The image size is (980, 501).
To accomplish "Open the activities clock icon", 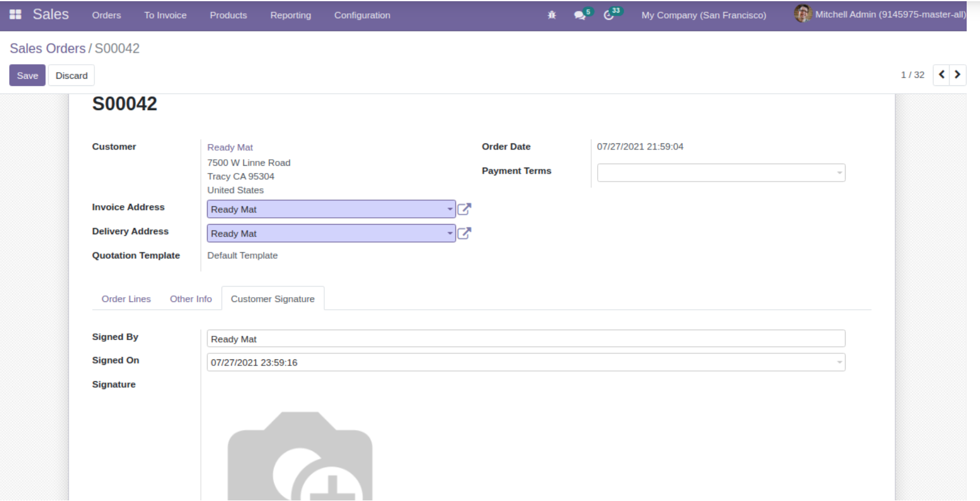I will pyautogui.click(x=609, y=15).
